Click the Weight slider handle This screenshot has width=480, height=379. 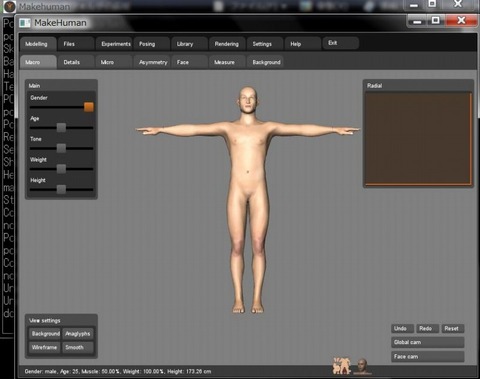[61, 169]
